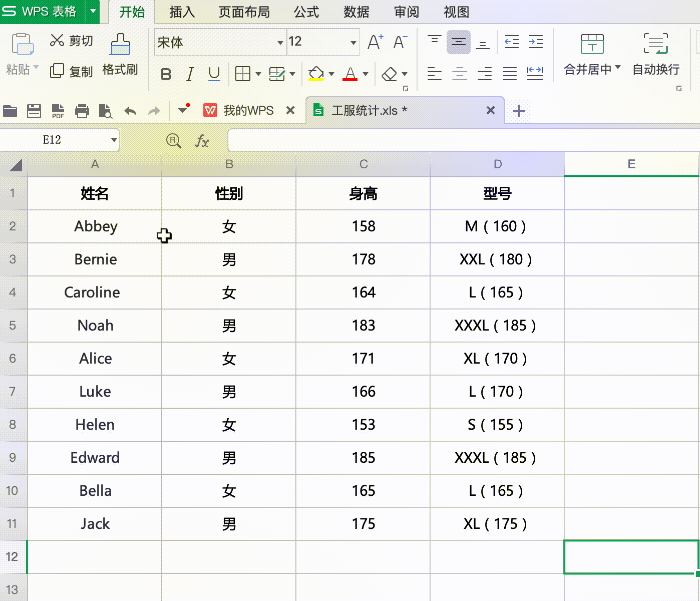The image size is (700, 601).
Task: Toggle Underline formatting
Action: pyautogui.click(x=214, y=74)
